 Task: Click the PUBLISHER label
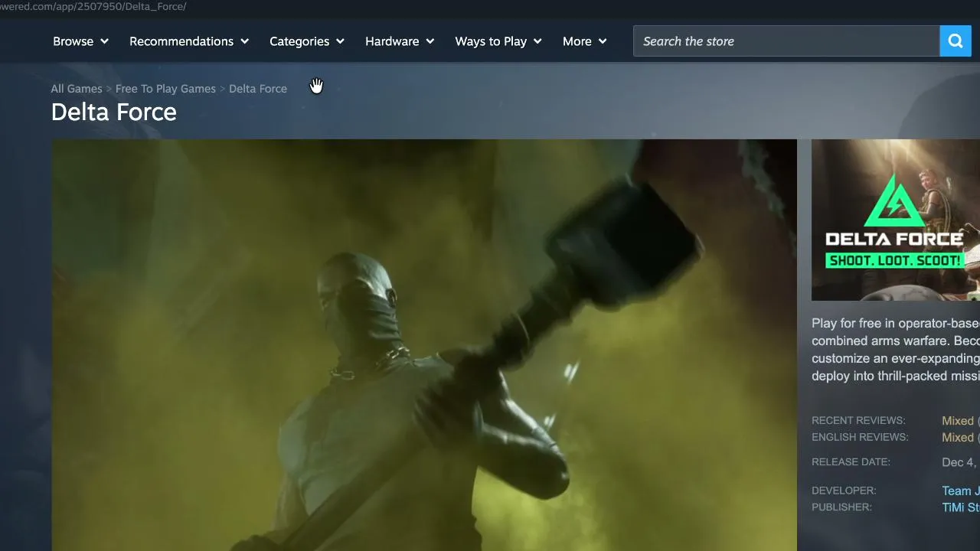pos(841,507)
